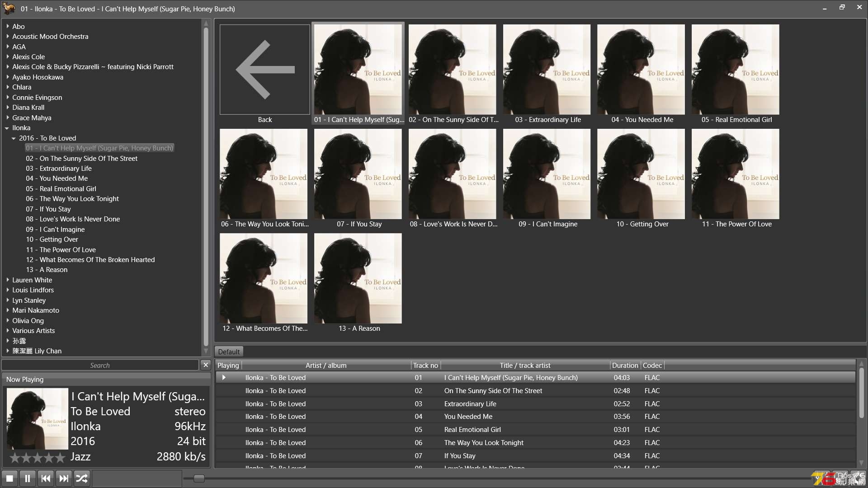This screenshot has height=488, width=868.
Task: Click the seek bar slider handle
Action: (x=199, y=478)
